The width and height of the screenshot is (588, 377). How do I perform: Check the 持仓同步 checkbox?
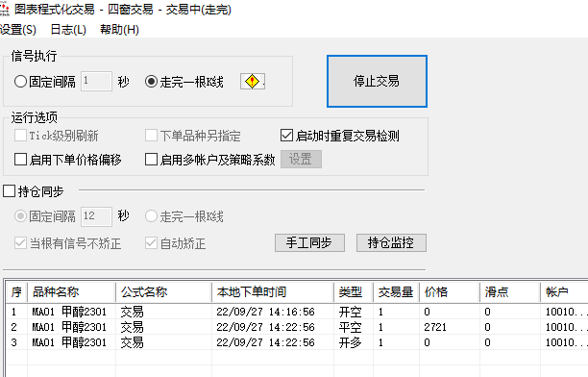(9, 191)
